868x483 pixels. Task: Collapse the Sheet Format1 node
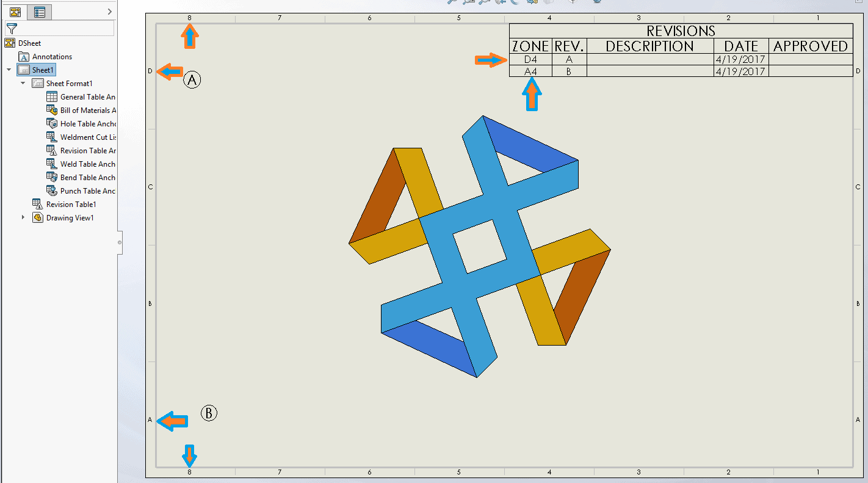[23, 84]
